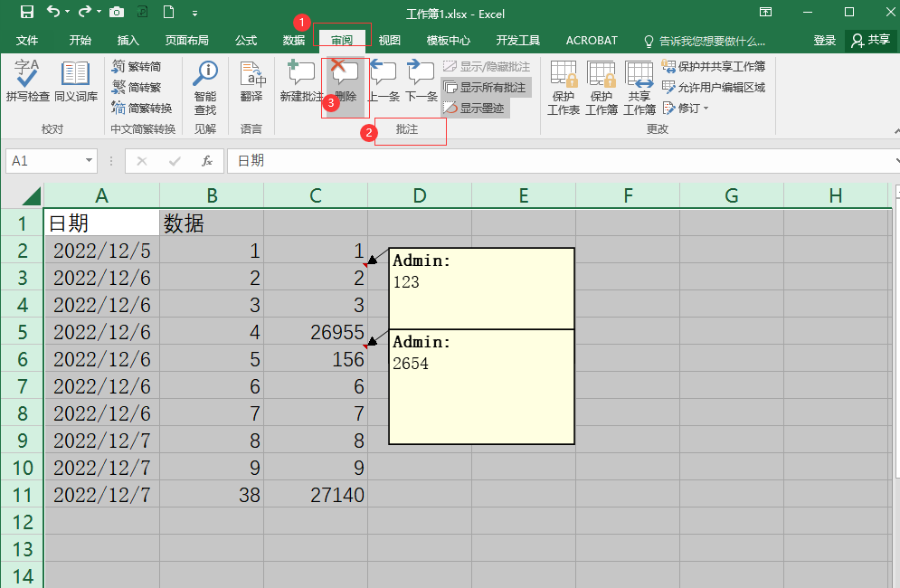The height and width of the screenshot is (588, 900).
Task: Select row 5 header
Action: (x=23, y=332)
